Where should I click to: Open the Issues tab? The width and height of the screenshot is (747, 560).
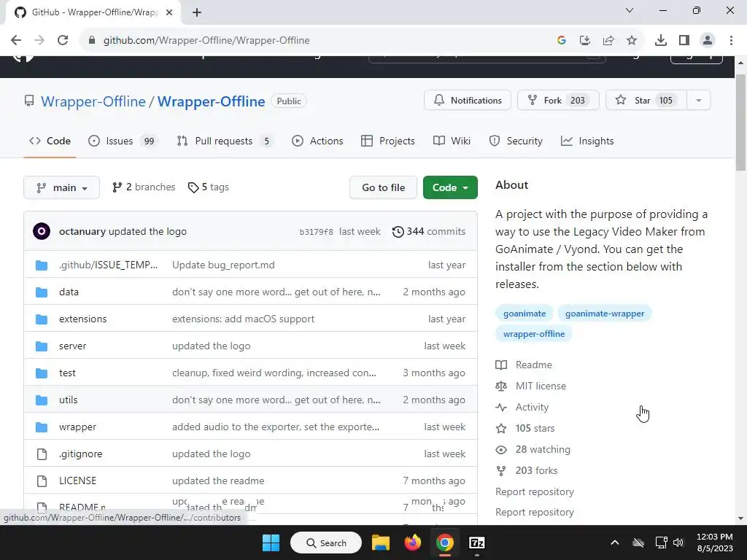point(123,141)
